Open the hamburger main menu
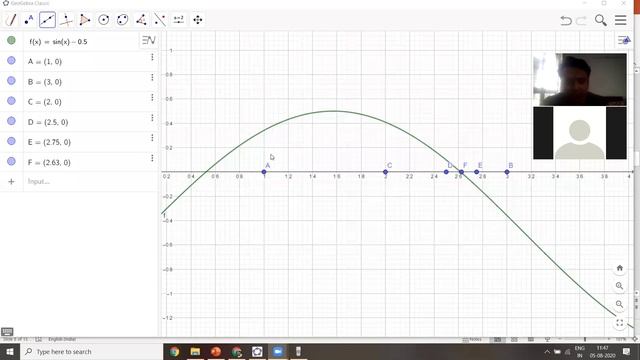Screen dimensions: 640x360 click(x=620, y=20)
